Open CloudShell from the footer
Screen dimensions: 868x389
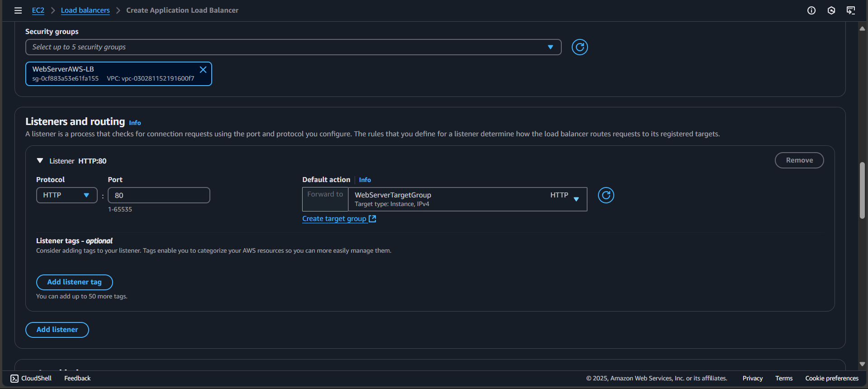click(31, 378)
